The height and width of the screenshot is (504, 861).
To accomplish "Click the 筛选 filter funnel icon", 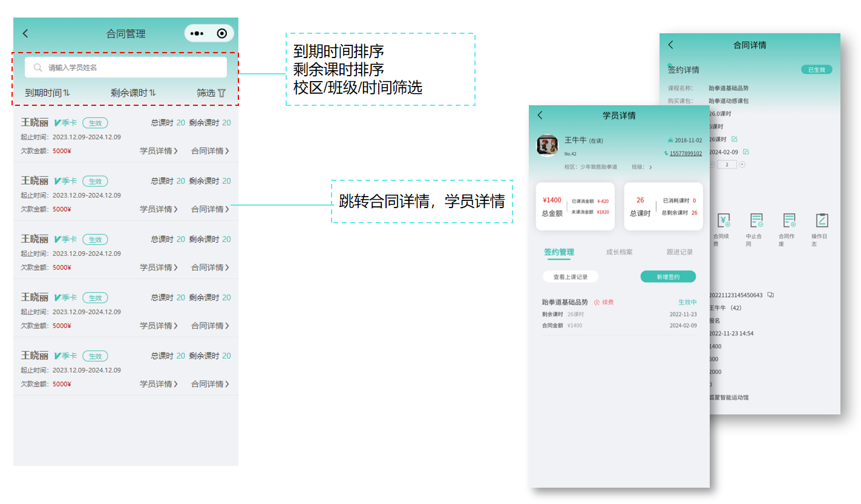I will click(221, 93).
